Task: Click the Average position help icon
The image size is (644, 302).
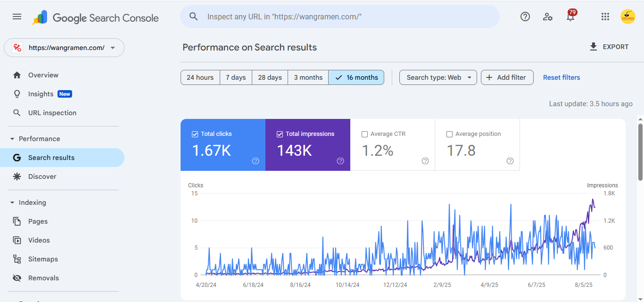Action: (x=510, y=161)
